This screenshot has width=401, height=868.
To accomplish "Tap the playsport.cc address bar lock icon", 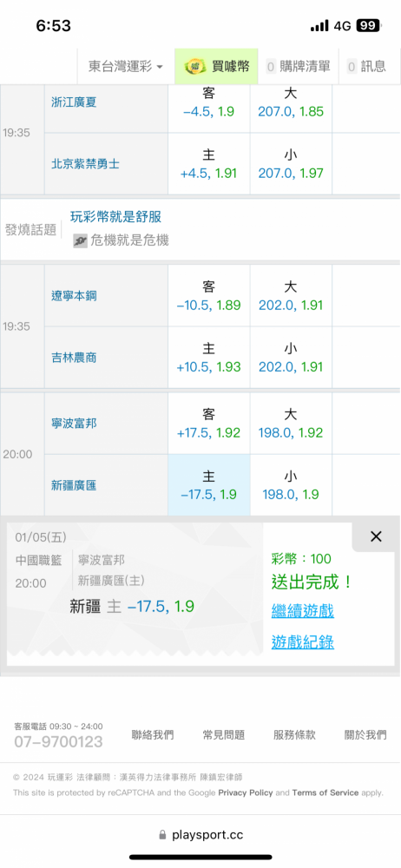I will 162,835.
